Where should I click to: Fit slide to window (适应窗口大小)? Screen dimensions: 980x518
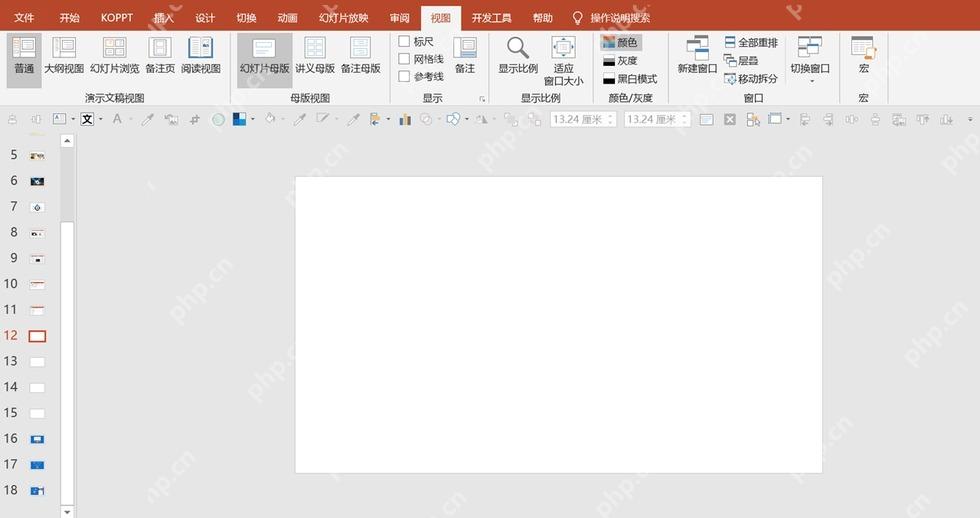(x=563, y=61)
